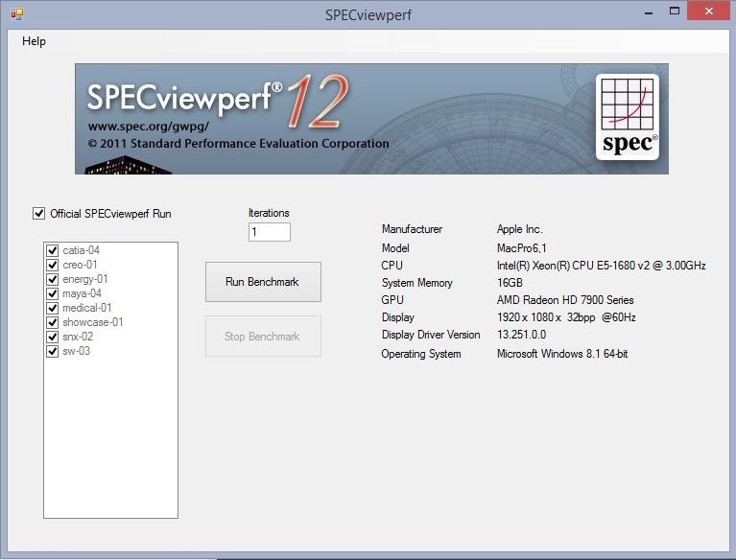
Task: Click the www.spec.org/gwpg/ URL text
Action: tap(149, 127)
